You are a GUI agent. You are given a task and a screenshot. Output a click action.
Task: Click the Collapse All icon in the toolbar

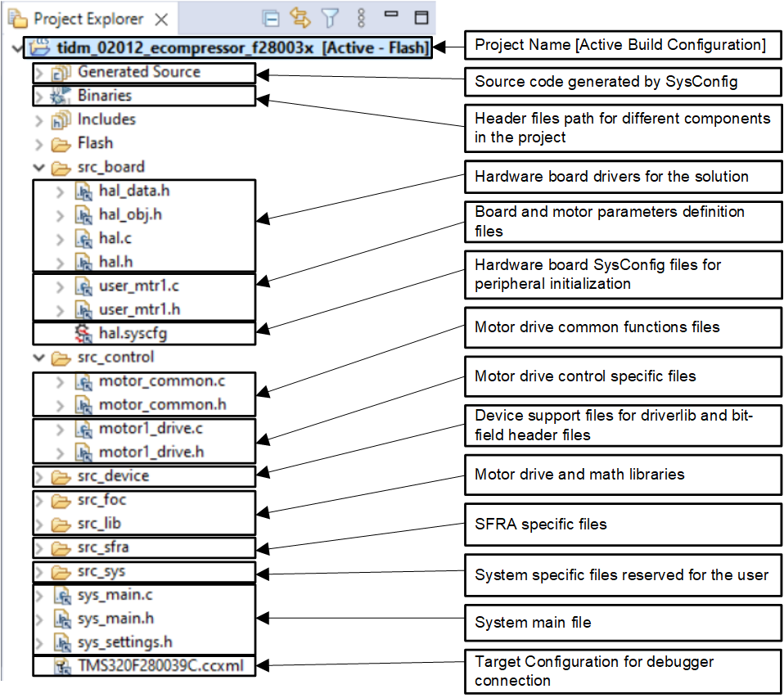(271, 17)
